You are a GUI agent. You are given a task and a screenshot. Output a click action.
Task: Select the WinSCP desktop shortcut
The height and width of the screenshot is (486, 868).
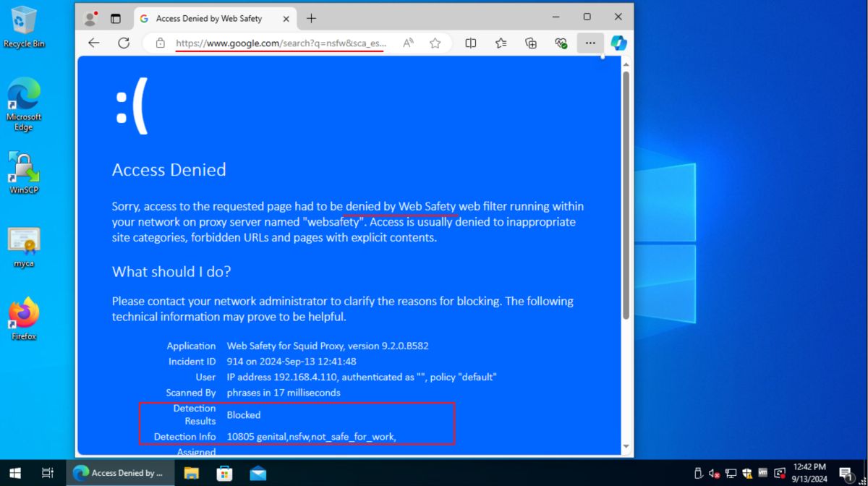[24, 173]
